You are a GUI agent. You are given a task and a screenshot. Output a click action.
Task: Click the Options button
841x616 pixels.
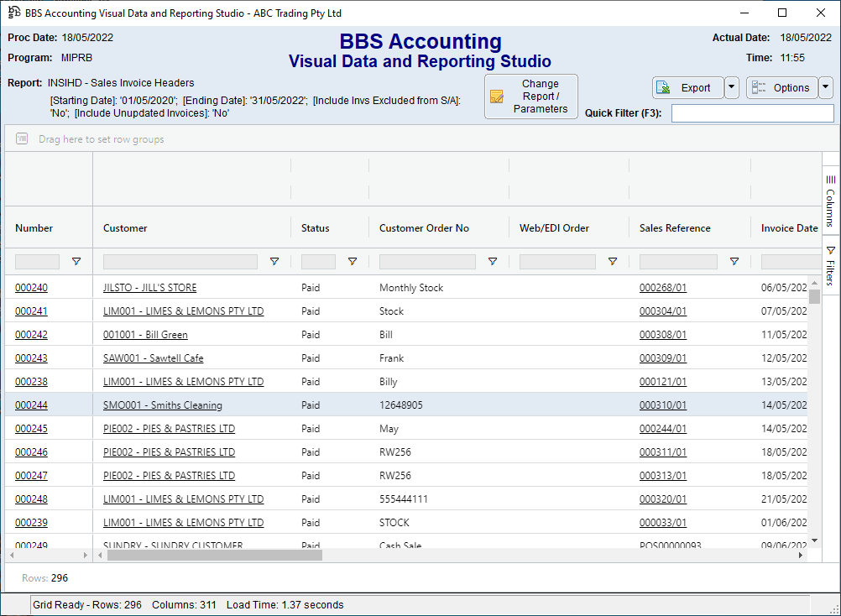click(781, 88)
